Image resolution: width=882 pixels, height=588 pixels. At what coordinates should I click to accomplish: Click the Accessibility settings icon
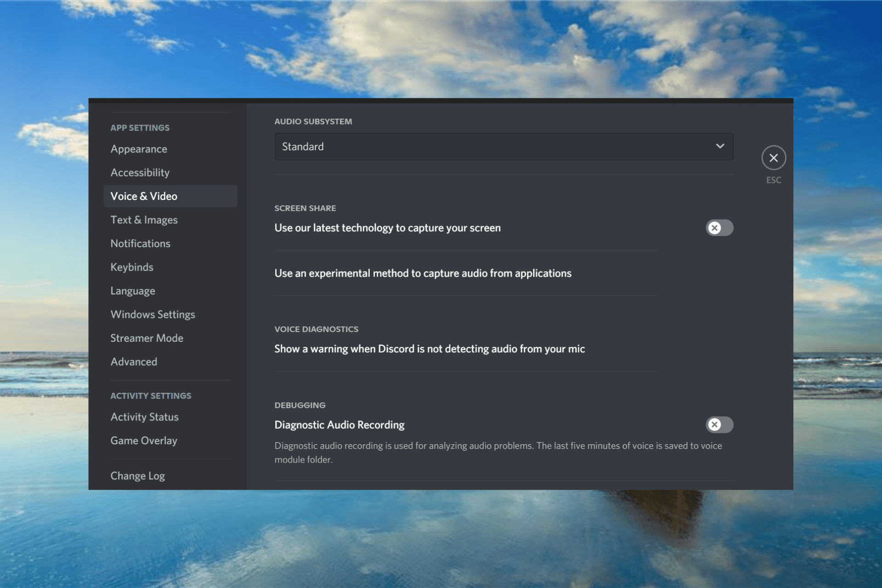coord(140,172)
